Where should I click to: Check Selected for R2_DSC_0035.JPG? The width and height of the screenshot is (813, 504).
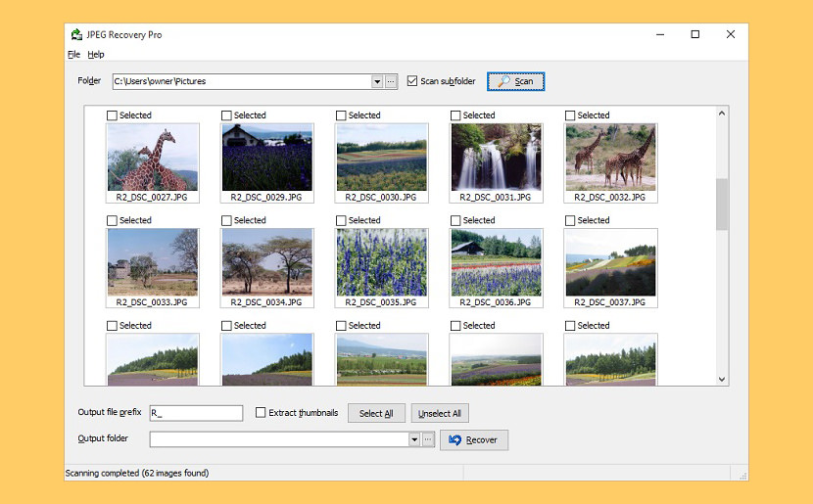[341, 220]
